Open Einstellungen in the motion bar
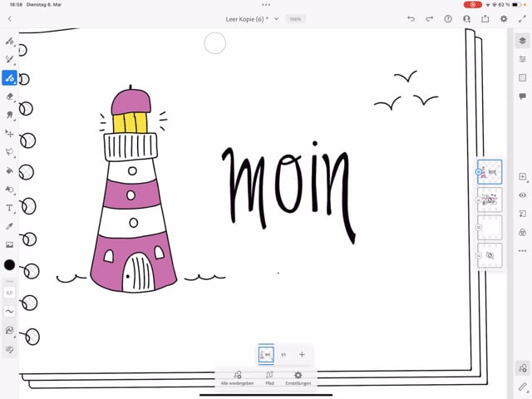 298,378
